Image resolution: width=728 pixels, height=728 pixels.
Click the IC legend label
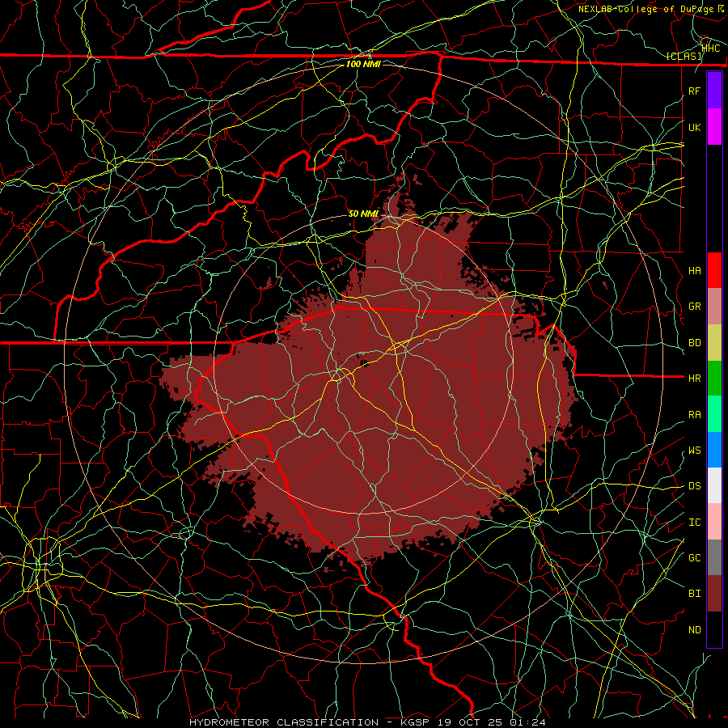[x=695, y=523]
